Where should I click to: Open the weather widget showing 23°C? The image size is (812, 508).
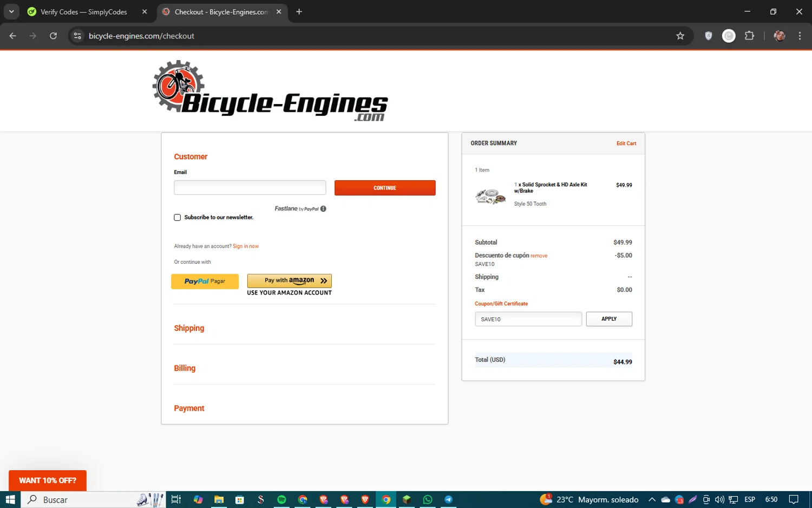click(589, 499)
